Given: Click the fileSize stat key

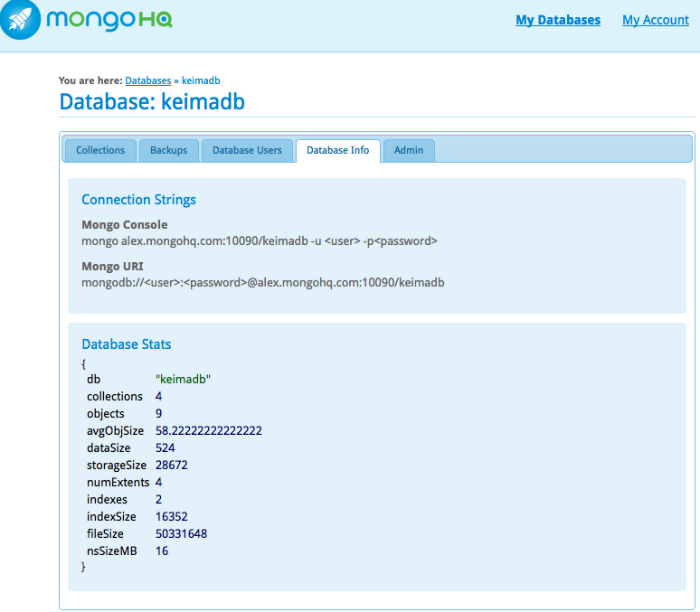Looking at the screenshot, I should [105, 534].
